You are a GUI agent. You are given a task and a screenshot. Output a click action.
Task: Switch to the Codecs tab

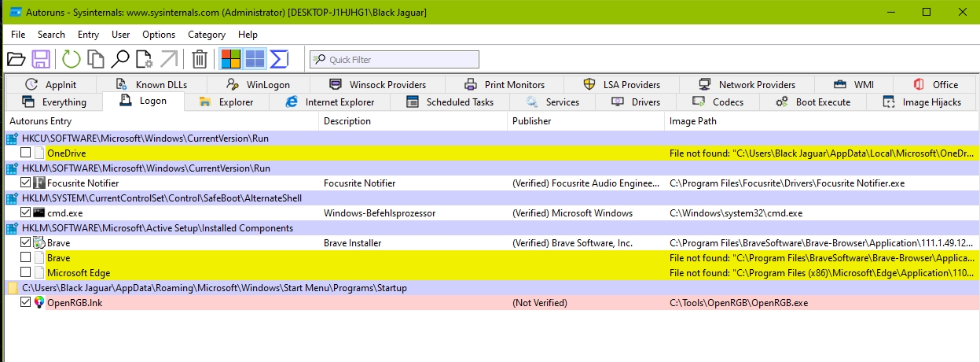718,102
